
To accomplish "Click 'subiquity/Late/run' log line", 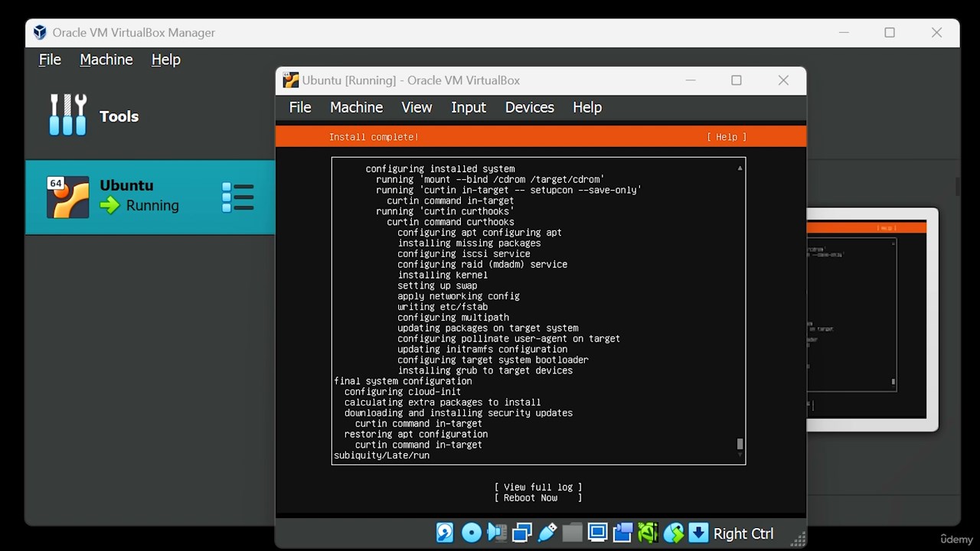I will (381, 455).
